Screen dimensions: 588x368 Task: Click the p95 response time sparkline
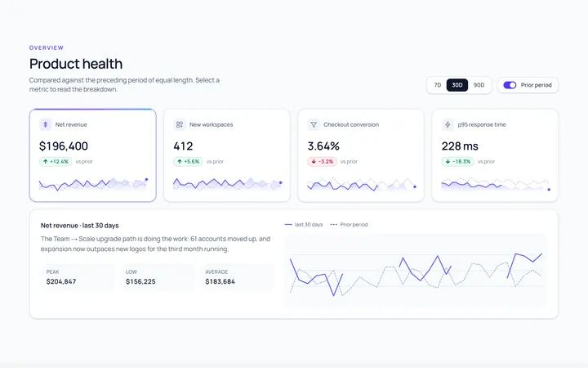tap(496, 184)
